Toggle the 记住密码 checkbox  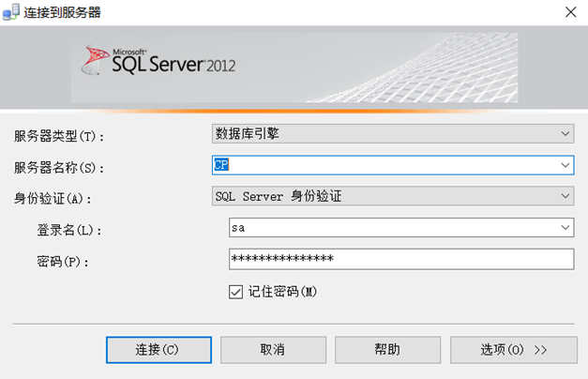[235, 292]
